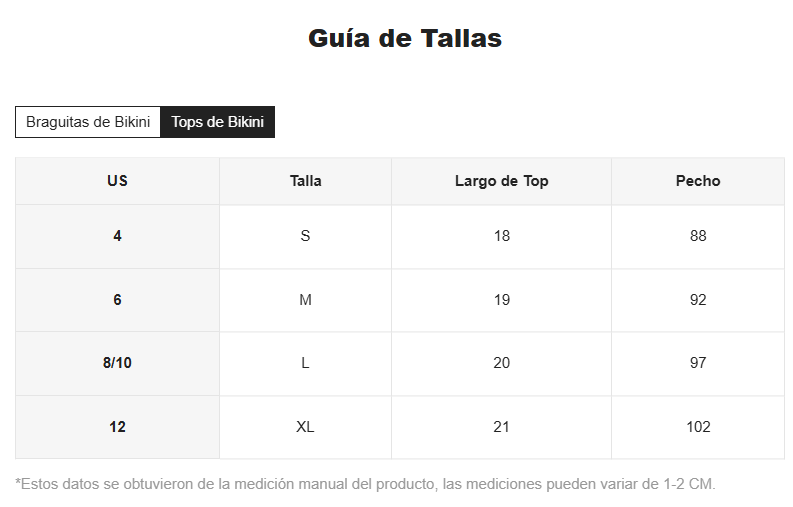
Task: Select US size 6 row cell
Action: coord(117,300)
